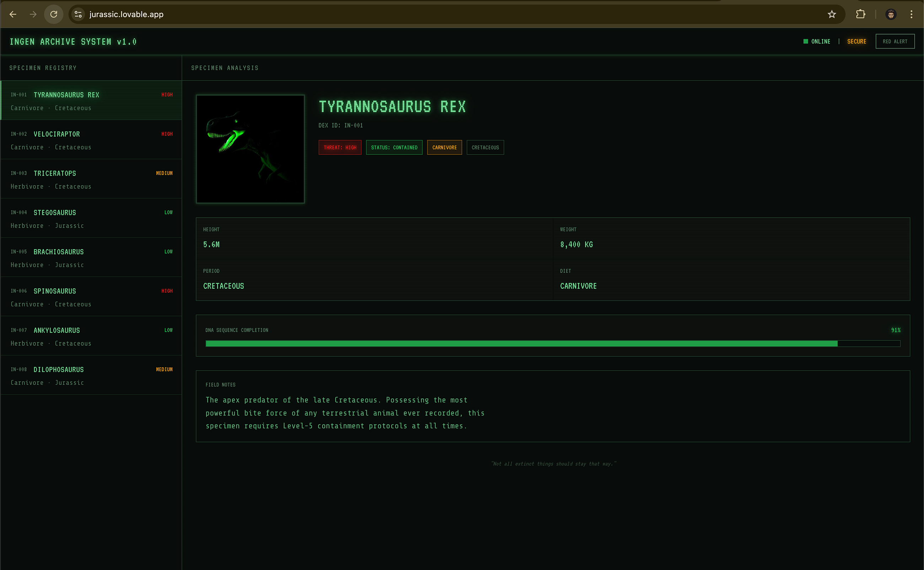The height and width of the screenshot is (570, 924).
Task: Select Tyrannosaurus Rex in specimen registry
Action: point(91,100)
